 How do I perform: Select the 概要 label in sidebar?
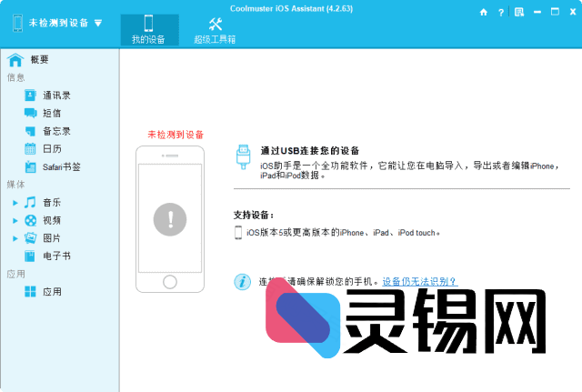coord(39,60)
